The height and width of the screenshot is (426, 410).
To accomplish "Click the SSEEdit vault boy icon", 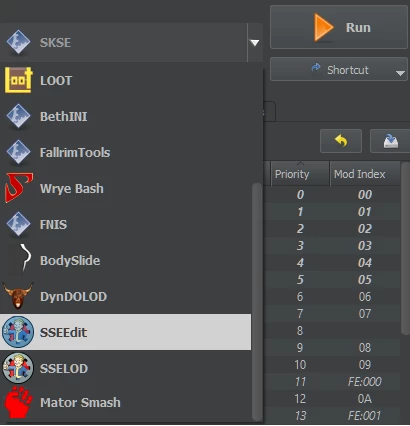I will (18, 332).
